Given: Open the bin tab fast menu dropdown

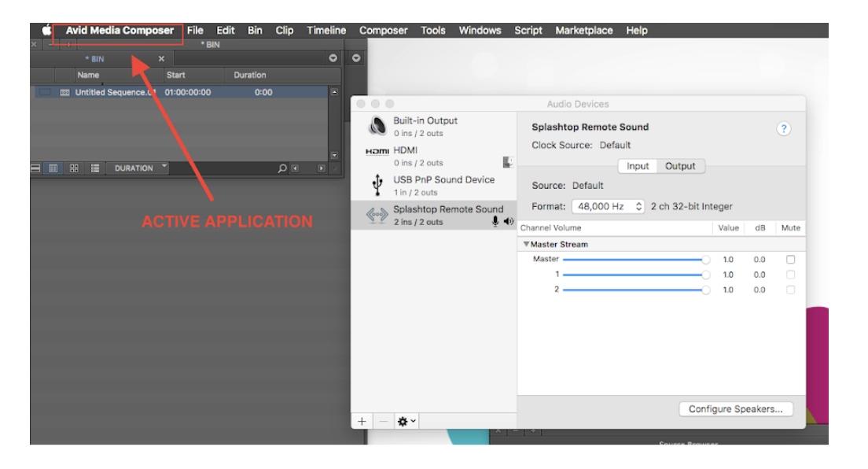Looking at the screenshot, I should [x=333, y=58].
